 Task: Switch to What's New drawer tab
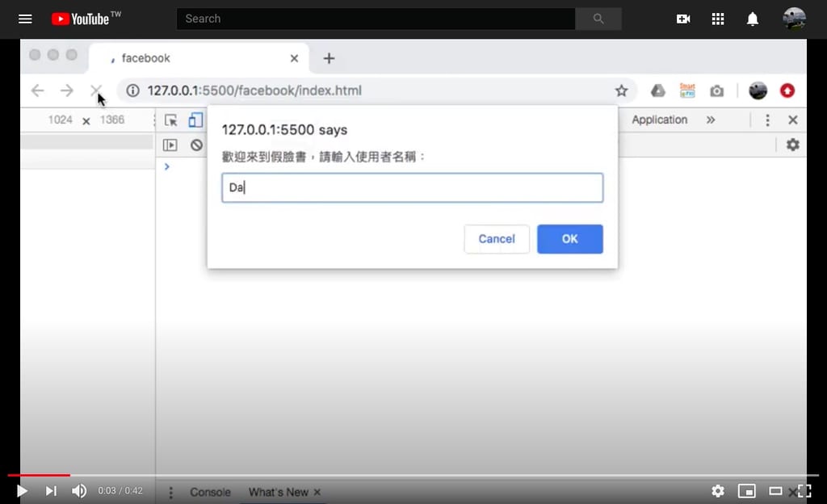(279, 493)
